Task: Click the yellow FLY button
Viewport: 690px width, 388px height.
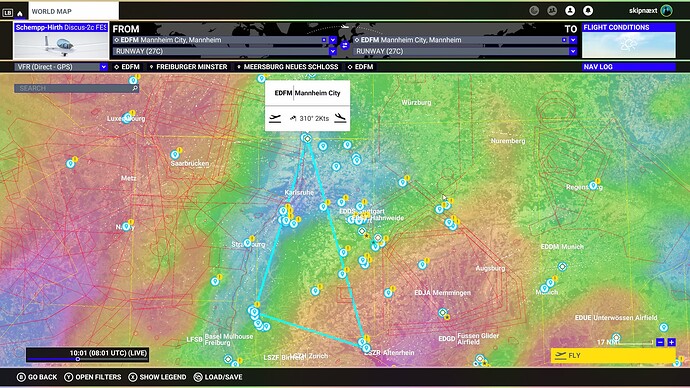Action: [x=613, y=355]
